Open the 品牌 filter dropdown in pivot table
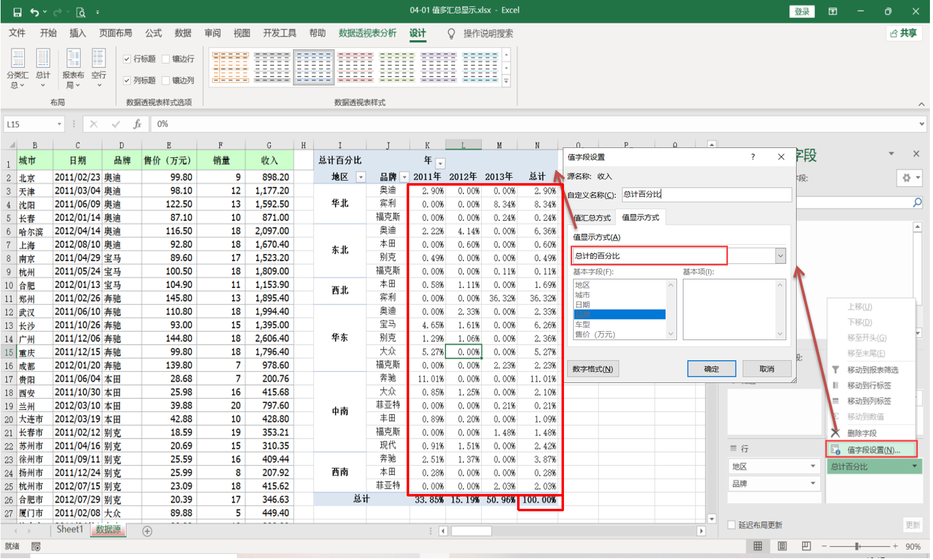Image resolution: width=933 pixels, height=560 pixels. 404,177
